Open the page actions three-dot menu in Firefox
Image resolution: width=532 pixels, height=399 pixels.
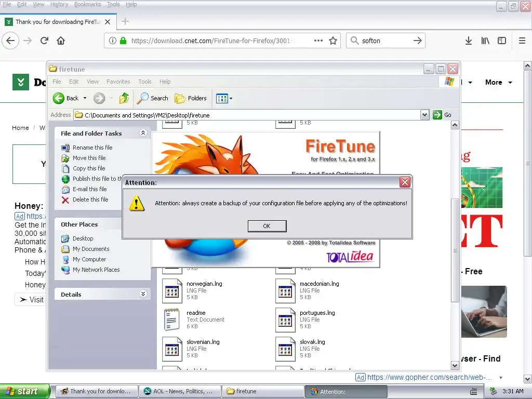coord(318,41)
